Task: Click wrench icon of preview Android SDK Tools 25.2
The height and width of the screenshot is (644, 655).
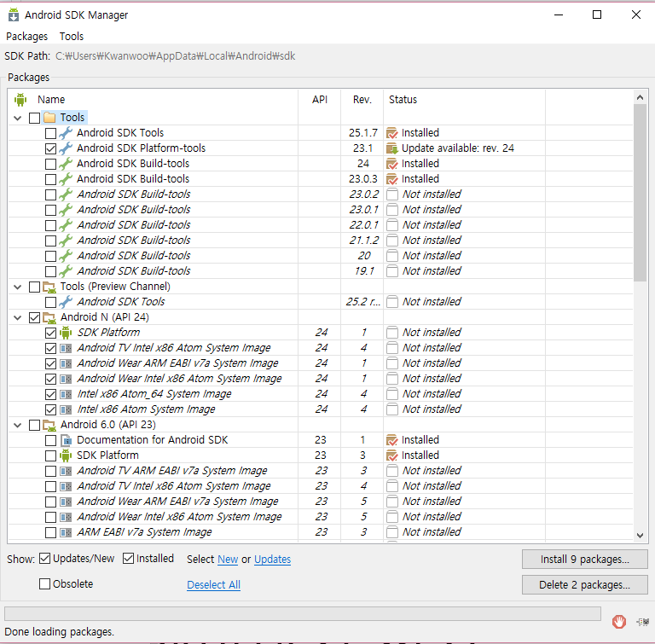Action: click(65, 302)
